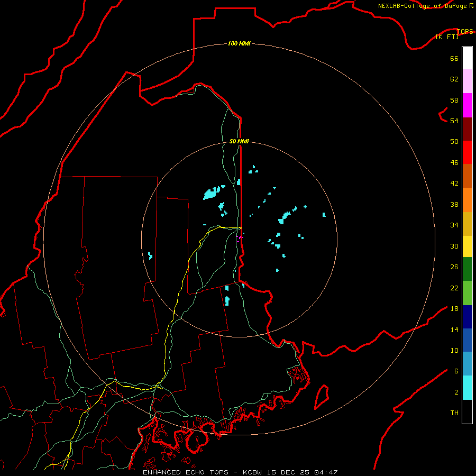Click the black TH legend swatch

(x=467, y=411)
